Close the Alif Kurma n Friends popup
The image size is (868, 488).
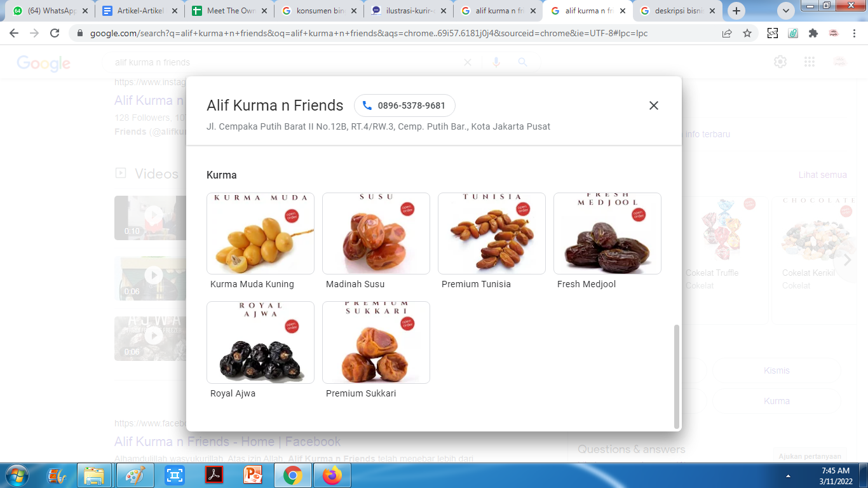click(x=653, y=105)
